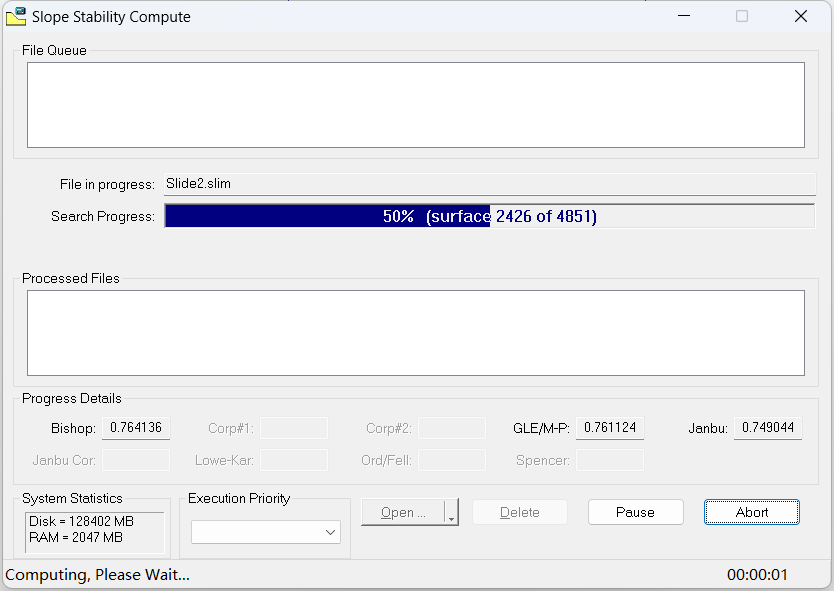834x591 pixels.
Task: Click the Janbu value 0.749044 field
Action: tap(768, 428)
